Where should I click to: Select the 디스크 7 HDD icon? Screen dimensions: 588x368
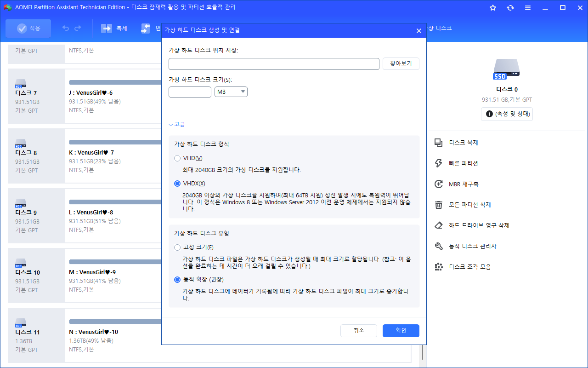(x=21, y=83)
